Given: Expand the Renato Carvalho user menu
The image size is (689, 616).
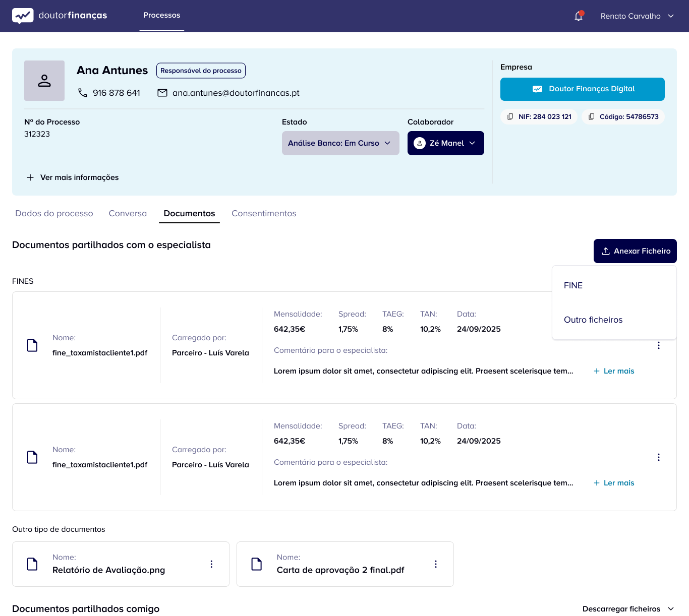Looking at the screenshot, I should pos(637,16).
